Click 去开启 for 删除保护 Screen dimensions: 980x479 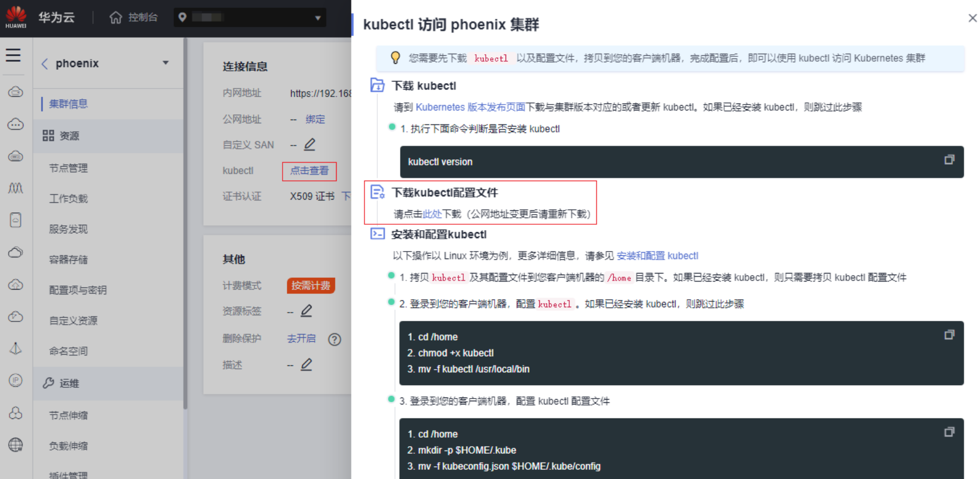[301, 338]
